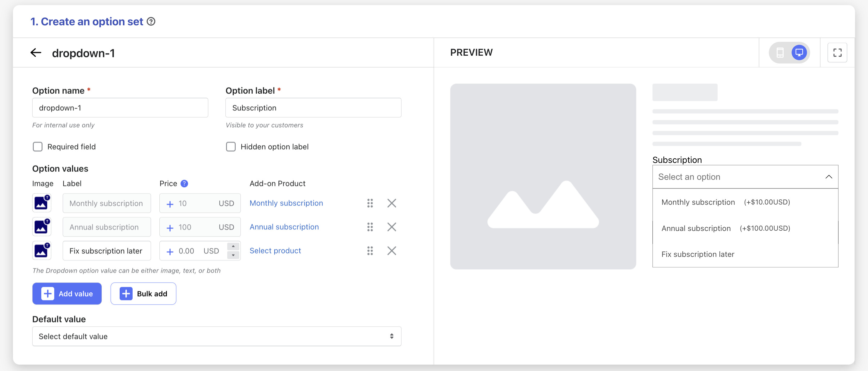Expand preview to fullscreen
868x371 pixels.
click(837, 52)
